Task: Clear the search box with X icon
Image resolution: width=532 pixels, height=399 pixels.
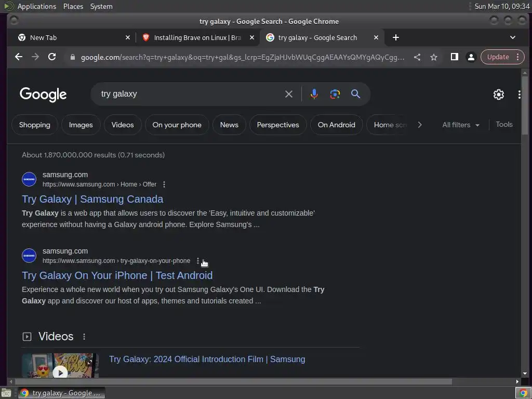Action: (x=289, y=94)
